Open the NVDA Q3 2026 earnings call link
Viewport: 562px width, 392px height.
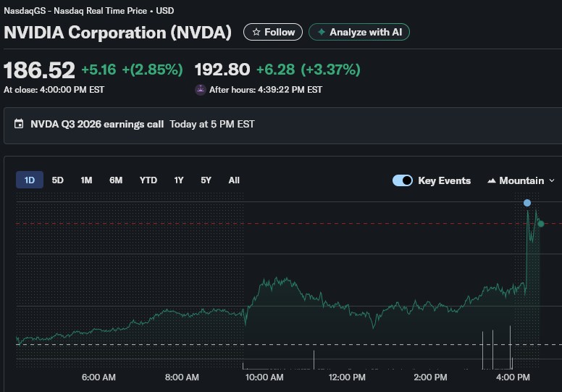[97, 124]
